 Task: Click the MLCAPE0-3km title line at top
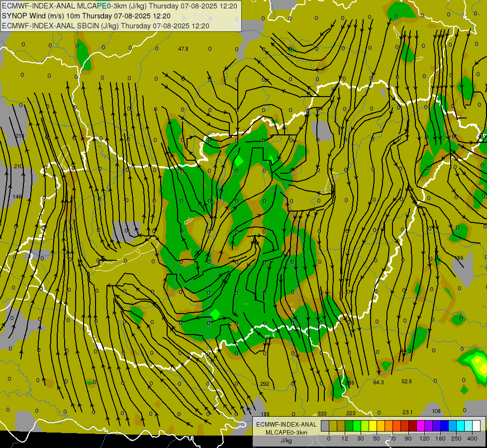tap(119, 6)
